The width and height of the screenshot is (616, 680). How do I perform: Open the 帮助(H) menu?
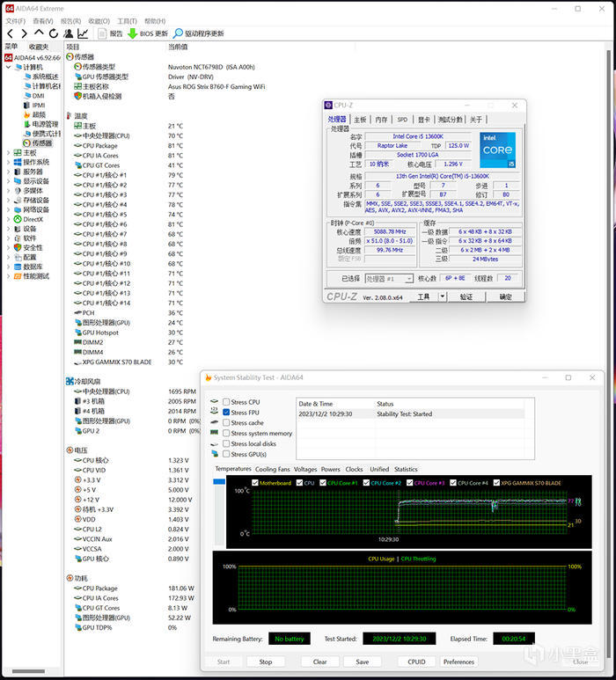pos(155,21)
